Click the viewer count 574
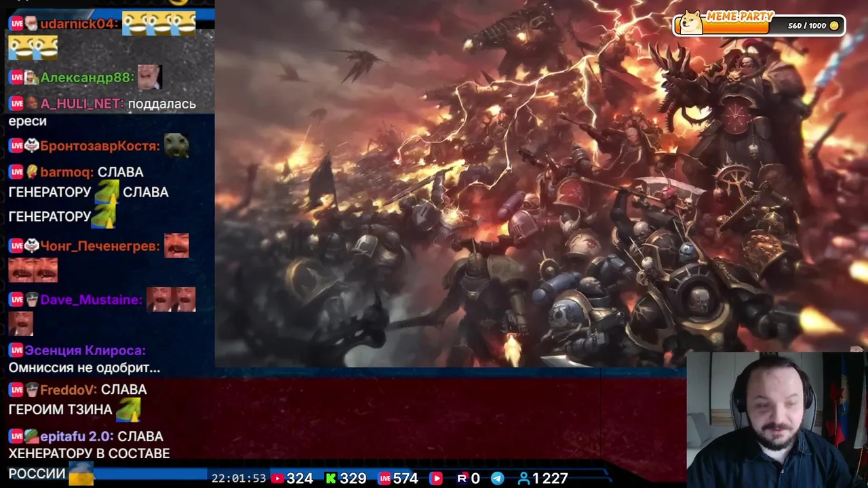Screen dimensions: 868x488 [x=406, y=479]
